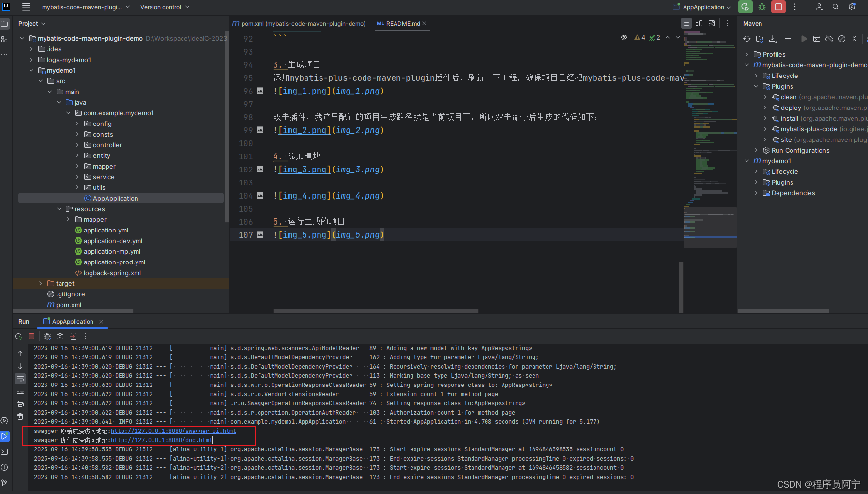Close AppApplication run tab
Screen dimensions: 868x494
101,322
